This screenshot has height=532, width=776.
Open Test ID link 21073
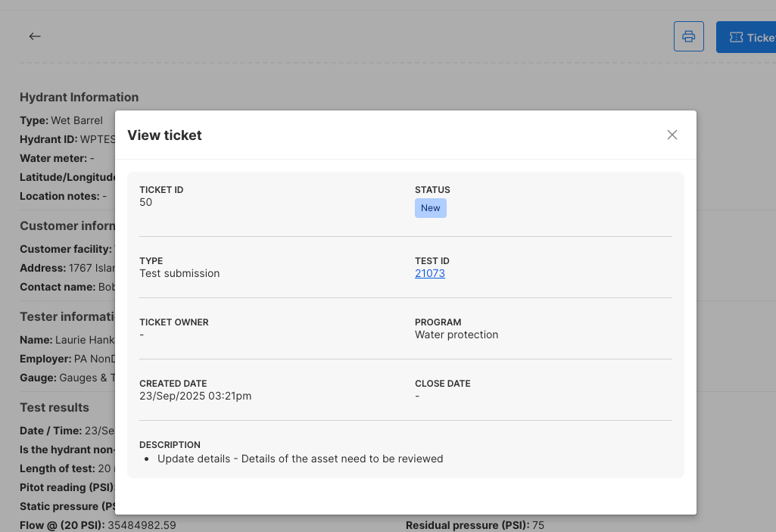429,273
